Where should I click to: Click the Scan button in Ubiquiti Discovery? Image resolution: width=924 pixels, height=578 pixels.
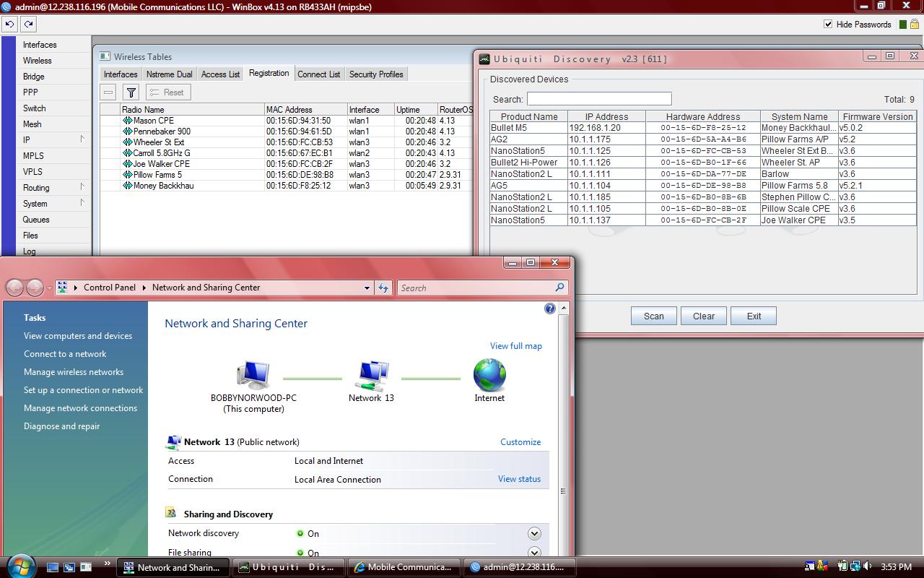[654, 316]
